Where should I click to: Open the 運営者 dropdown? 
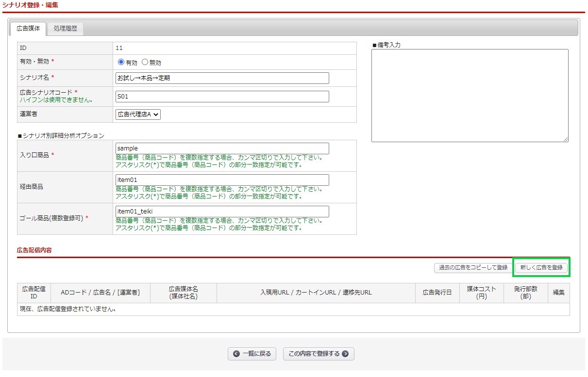(138, 115)
